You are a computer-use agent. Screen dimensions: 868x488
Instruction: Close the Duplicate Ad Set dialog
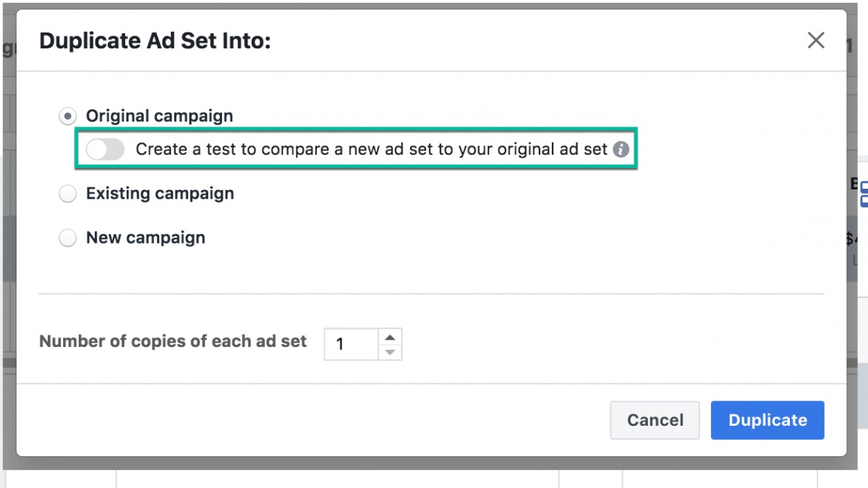pyautogui.click(x=816, y=40)
